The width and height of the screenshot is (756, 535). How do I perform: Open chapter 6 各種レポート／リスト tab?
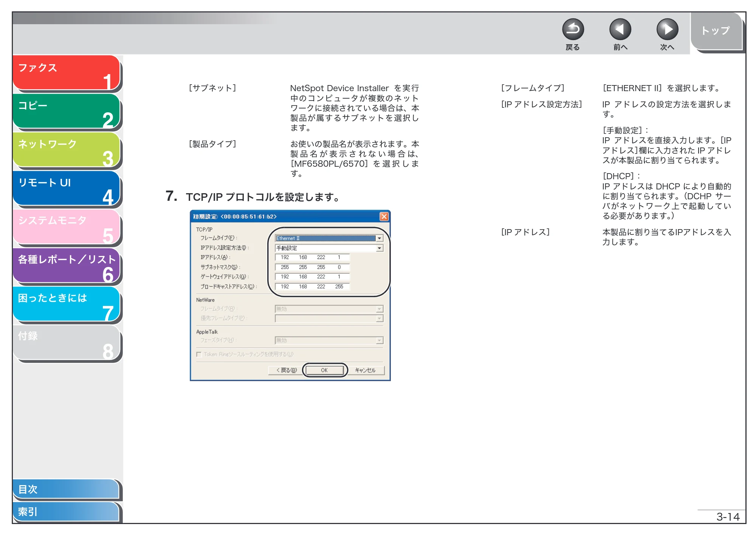66,265
